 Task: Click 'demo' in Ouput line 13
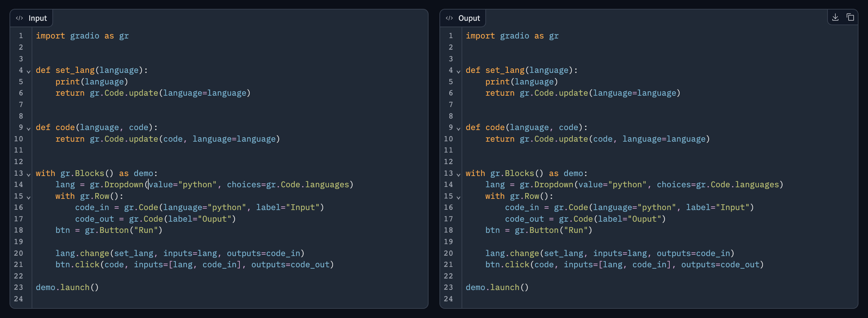click(x=573, y=173)
